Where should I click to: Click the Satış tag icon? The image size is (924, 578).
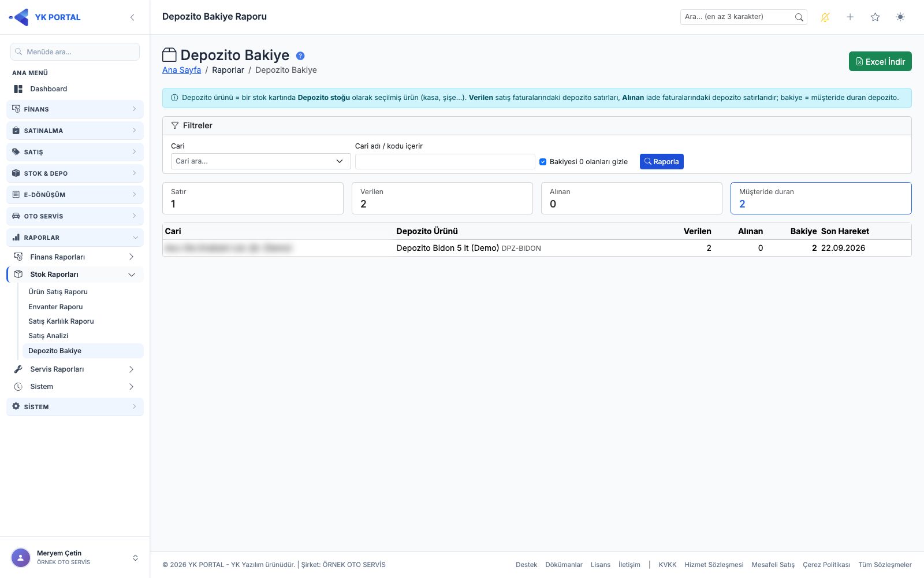[16, 151]
